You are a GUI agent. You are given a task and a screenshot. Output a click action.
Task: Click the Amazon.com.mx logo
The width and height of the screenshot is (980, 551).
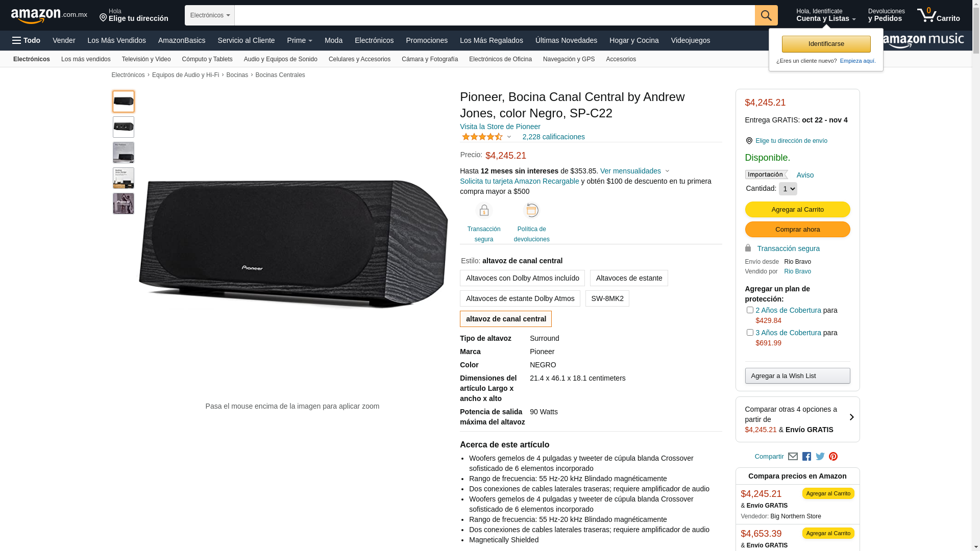pyautogui.click(x=49, y=16)
